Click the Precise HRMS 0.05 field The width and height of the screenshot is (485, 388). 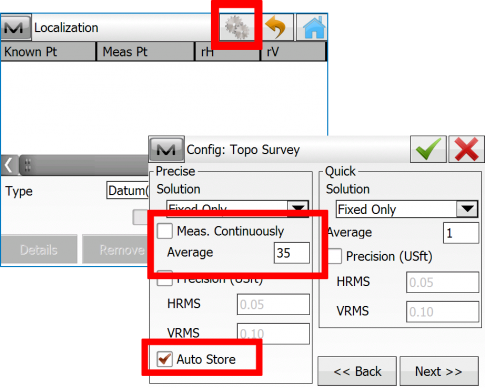[x=273, y=304]
